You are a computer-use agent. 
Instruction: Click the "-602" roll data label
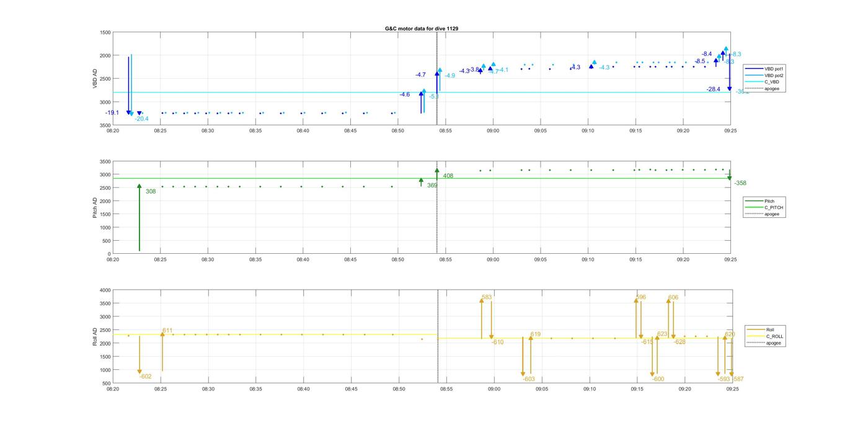coord(146,377)
